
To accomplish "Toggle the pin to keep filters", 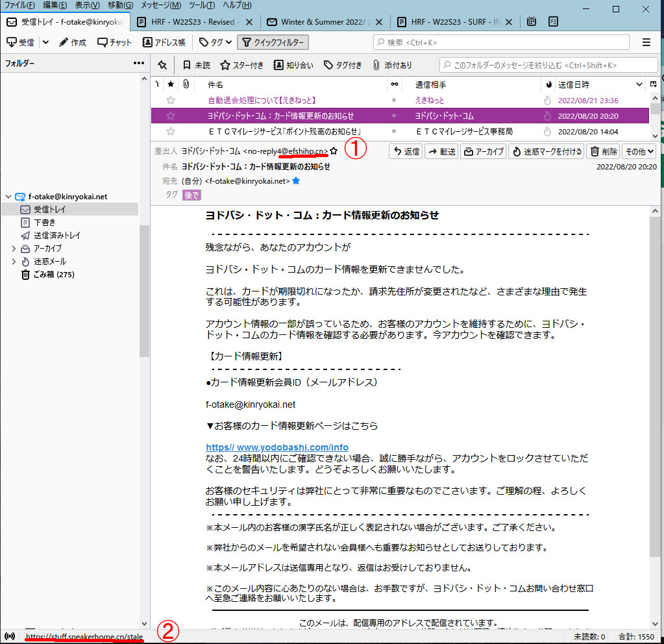I will (x=162, y=65).
